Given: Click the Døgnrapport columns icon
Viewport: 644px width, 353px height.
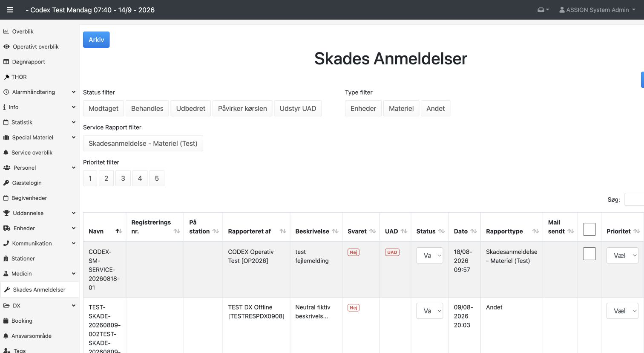Looking at the screenshot, I should (6, 62).
